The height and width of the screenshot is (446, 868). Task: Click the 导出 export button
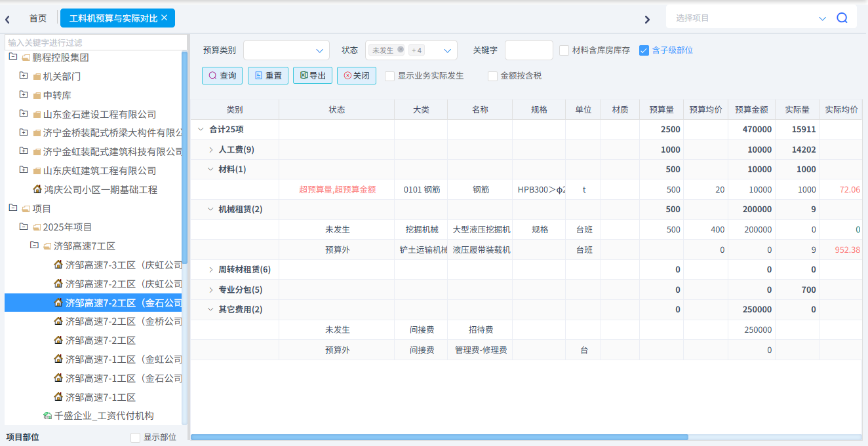coord(313,76)
